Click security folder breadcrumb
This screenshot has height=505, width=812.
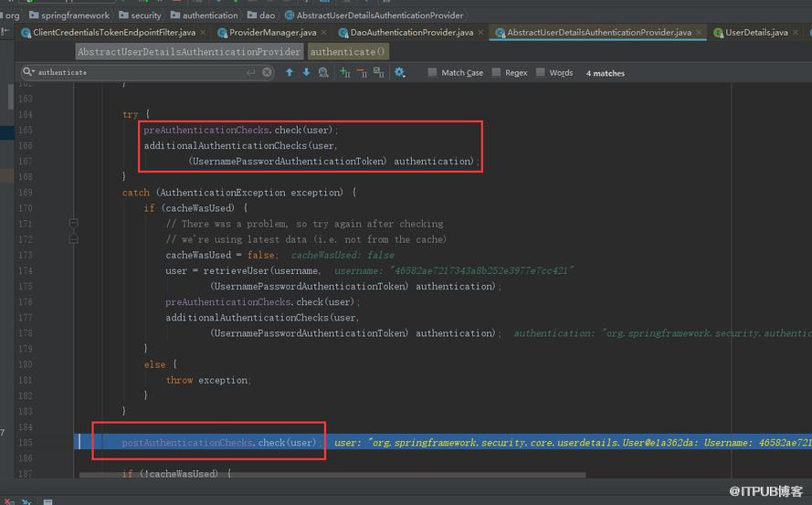[140, 16]
